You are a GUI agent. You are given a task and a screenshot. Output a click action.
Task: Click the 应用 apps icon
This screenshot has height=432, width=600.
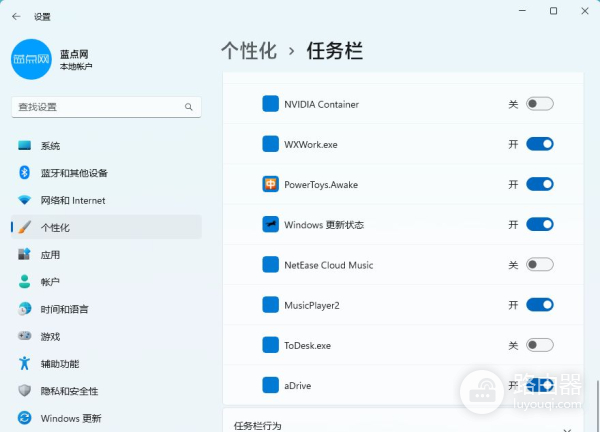point(24,254)
